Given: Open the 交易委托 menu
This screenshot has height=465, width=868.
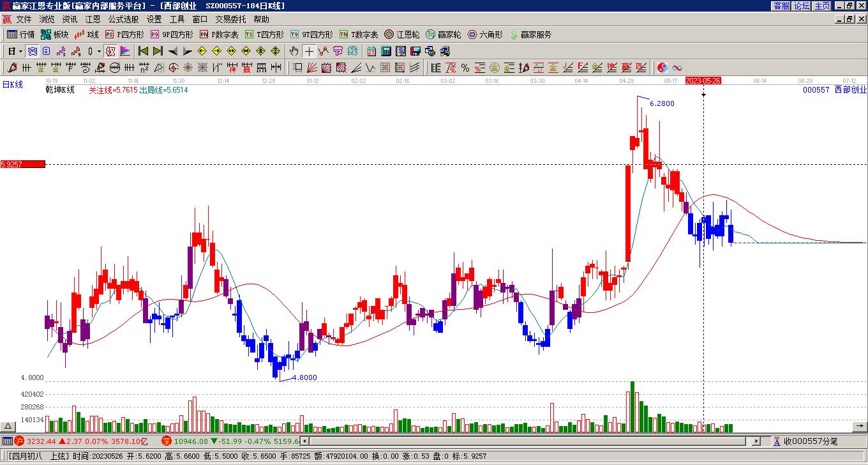Looking at the screenshot, I should [x=230, y=19].
